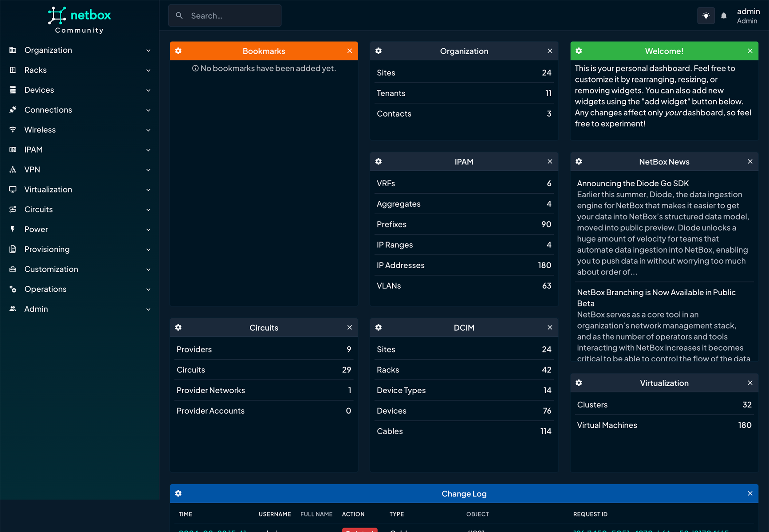
Task: Focus the Search input field
Action: click(225, 16)
